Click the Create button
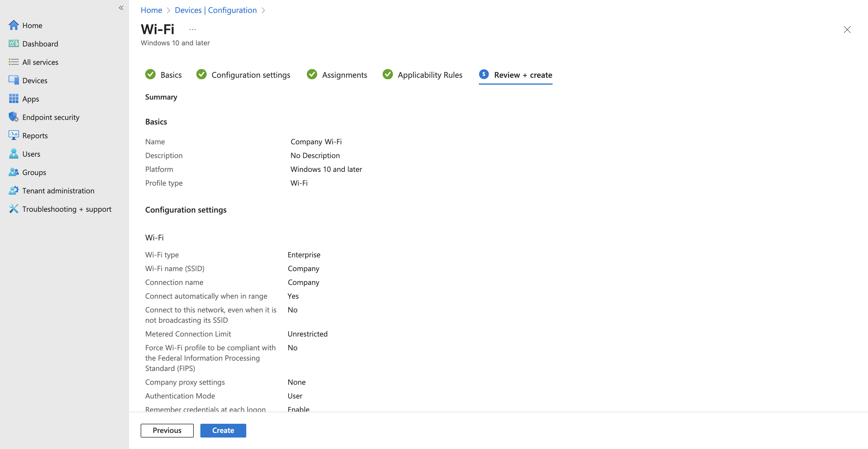The width and height of the screenshot is (868, 449). [223, 430]
